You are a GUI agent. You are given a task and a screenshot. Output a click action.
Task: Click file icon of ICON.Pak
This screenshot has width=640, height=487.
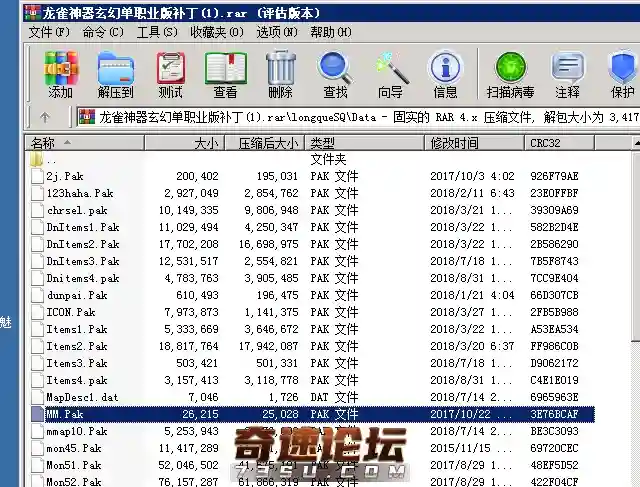click(x=38, y=312)
